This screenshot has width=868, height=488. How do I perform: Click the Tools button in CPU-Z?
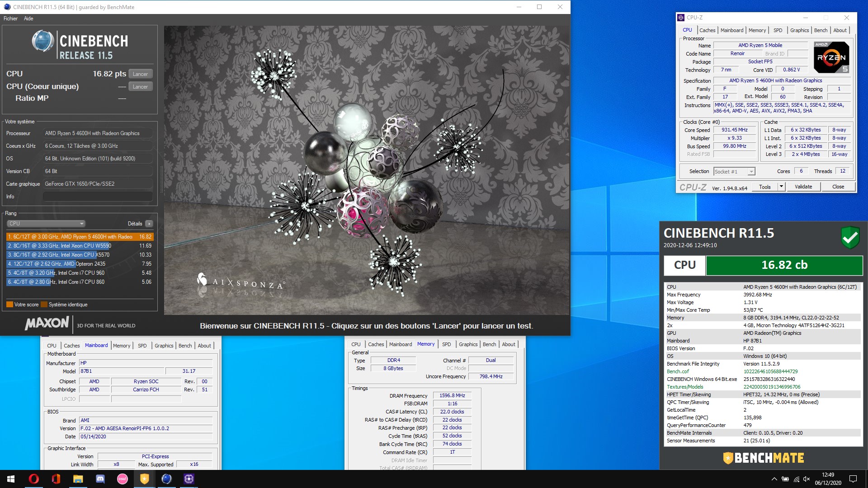[765, 187]
